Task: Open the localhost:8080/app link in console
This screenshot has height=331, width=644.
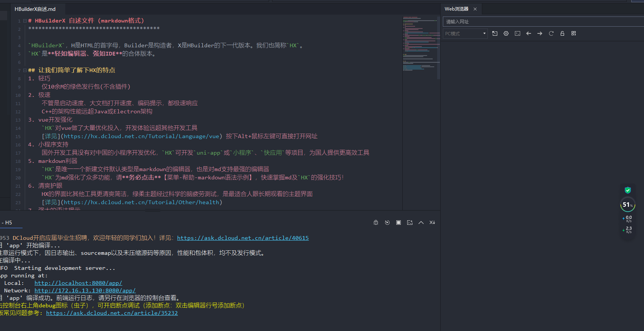Action: [78, 283]
